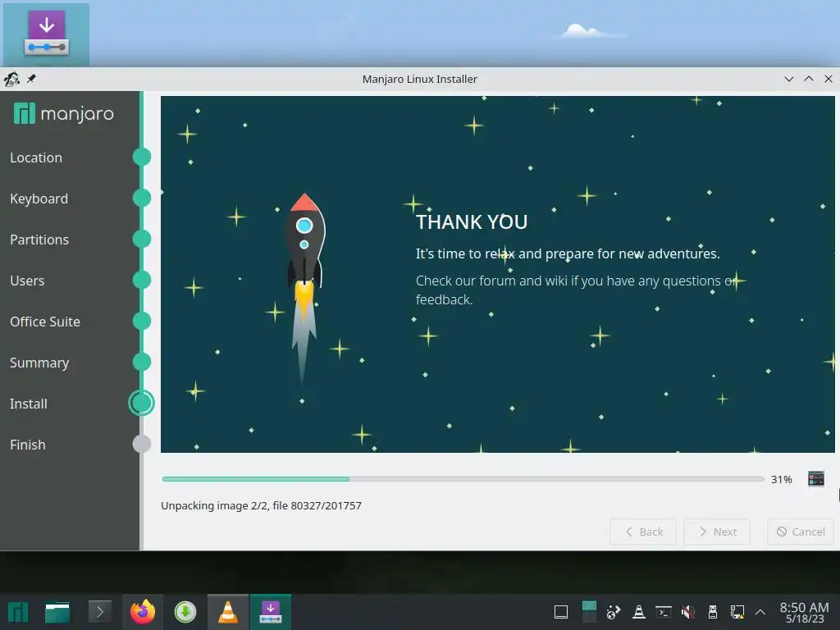Viewport: 840px width, 630px height.
Task: Open the system updates tray icon
Action: click(x=614, y=612)
